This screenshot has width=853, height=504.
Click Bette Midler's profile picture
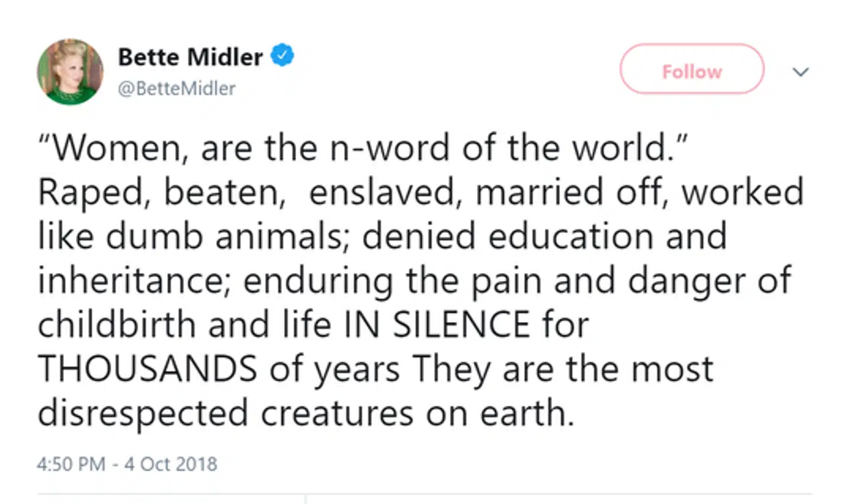pyautogui.click(x=69, y=70)
